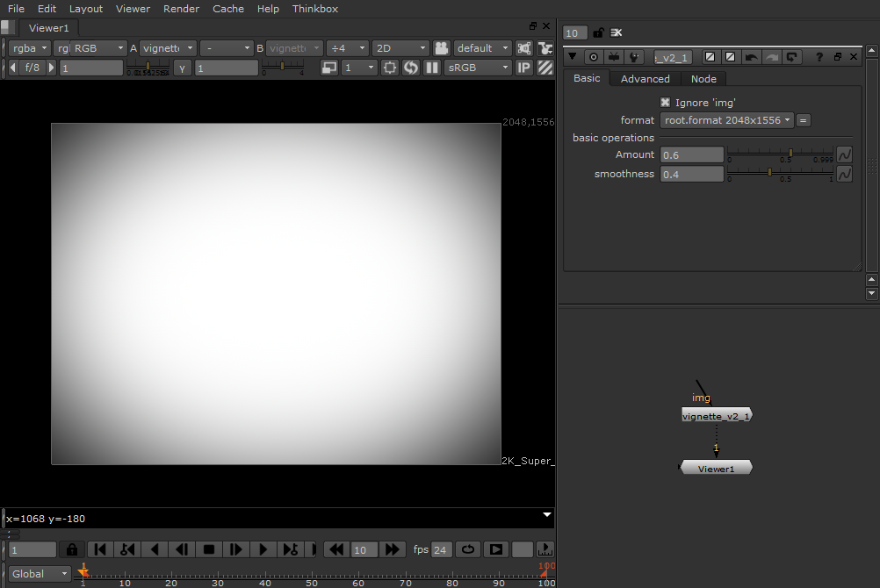Image resolution: width=880 pixels, height=588 pixels.
Task: Open the 2D view mode dropdown
Action: [400, 48]
